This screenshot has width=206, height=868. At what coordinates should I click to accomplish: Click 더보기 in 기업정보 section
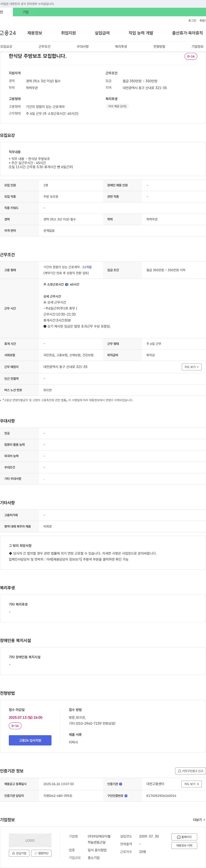[x=199, y=820]
